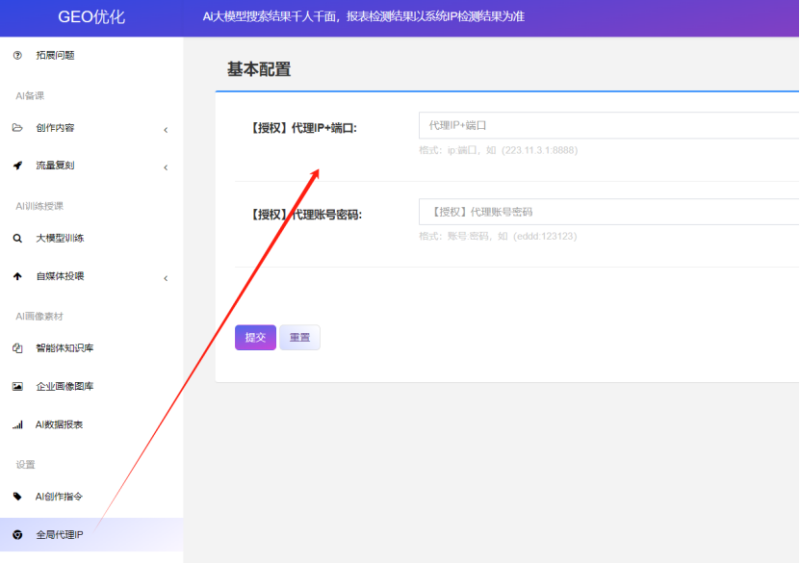Viewport: 800px width, 563px height.
Task: Click the picture icon beside 企业画像图库
Action: click(17, 386)
